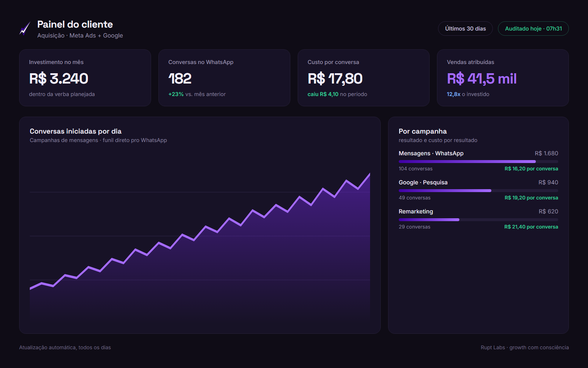Click the lightning bolt logo icon
This screenshot has height=368, width=588.
click(25, 28)
